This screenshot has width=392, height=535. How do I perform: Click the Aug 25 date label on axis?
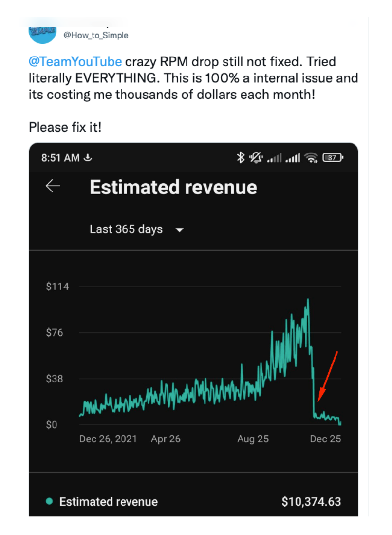tap(253, 439)
